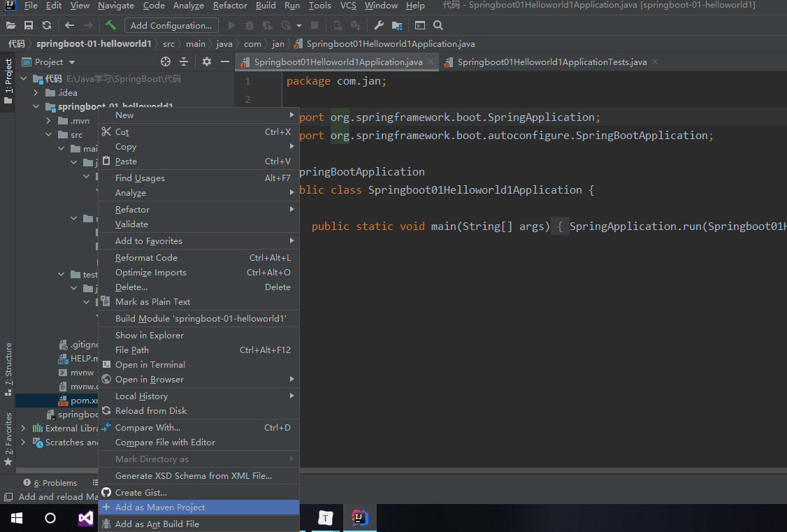The width and height of the screenshot is (787, 532).
Task: Choose Generate XSD Schema from XML File
Action: 198,476
